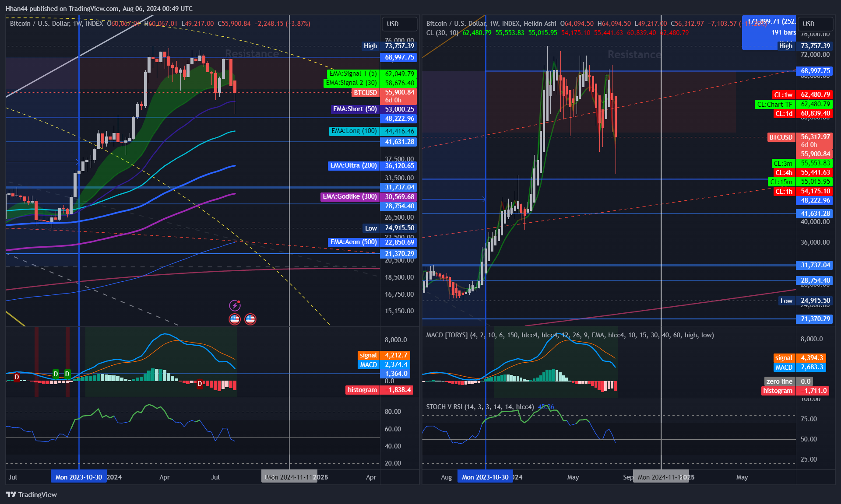Click the Mon 2024-11-11 date marker on the left chart
This screenshot has width=841, height=504.
point(289,477)
